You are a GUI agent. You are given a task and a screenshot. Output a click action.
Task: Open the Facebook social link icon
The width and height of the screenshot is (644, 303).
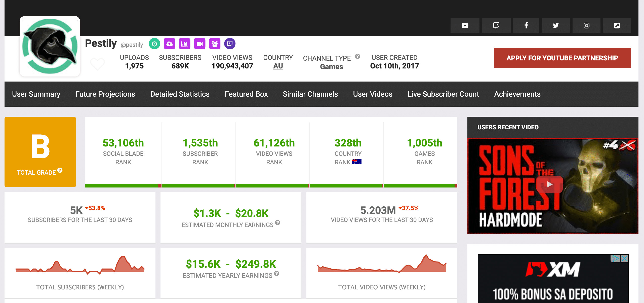[x=526, y=25]
